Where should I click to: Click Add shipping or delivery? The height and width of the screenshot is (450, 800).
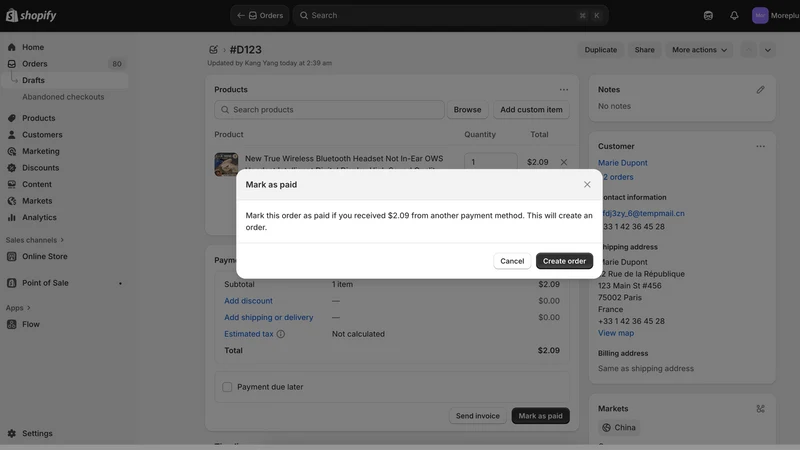pyautogui.click(x=268, y=317)
